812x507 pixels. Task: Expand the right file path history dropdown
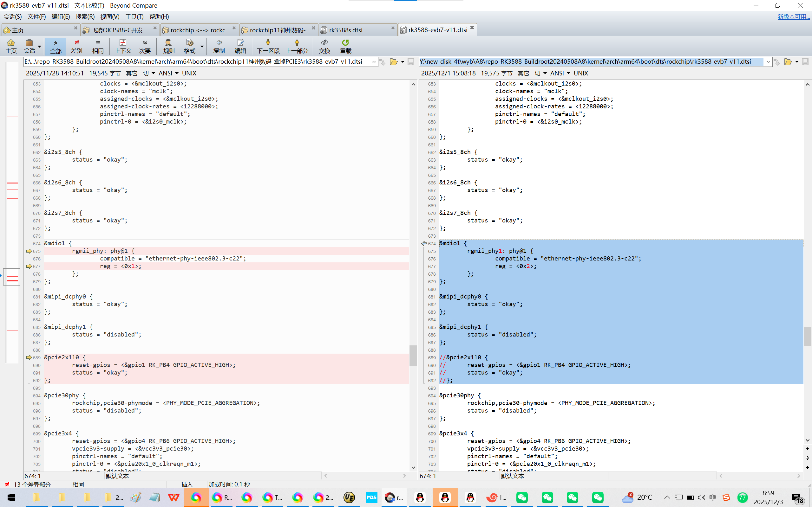click(768, 62)
